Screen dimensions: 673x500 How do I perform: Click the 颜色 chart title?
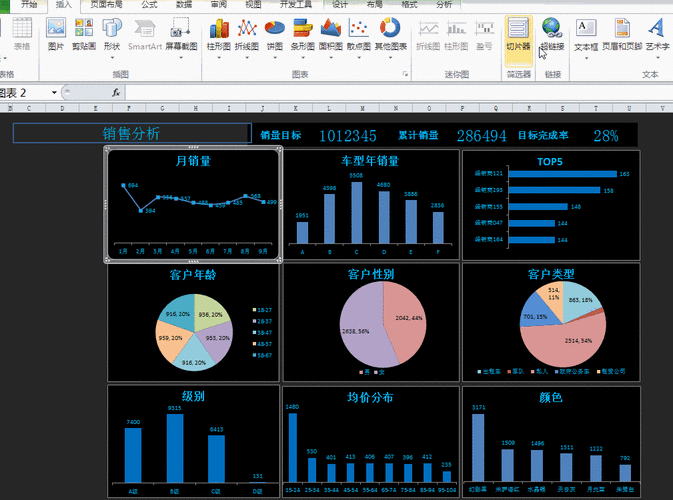(x=551, y=397)
